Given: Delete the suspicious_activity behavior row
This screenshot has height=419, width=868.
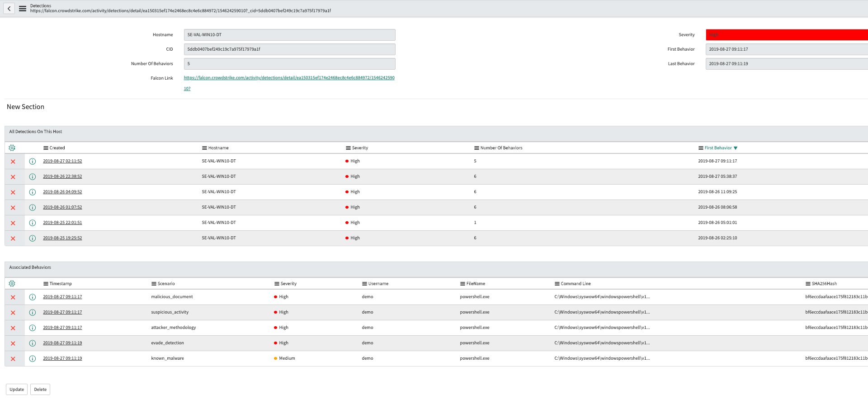Looking at the screenshot, I should pos(13,313).
